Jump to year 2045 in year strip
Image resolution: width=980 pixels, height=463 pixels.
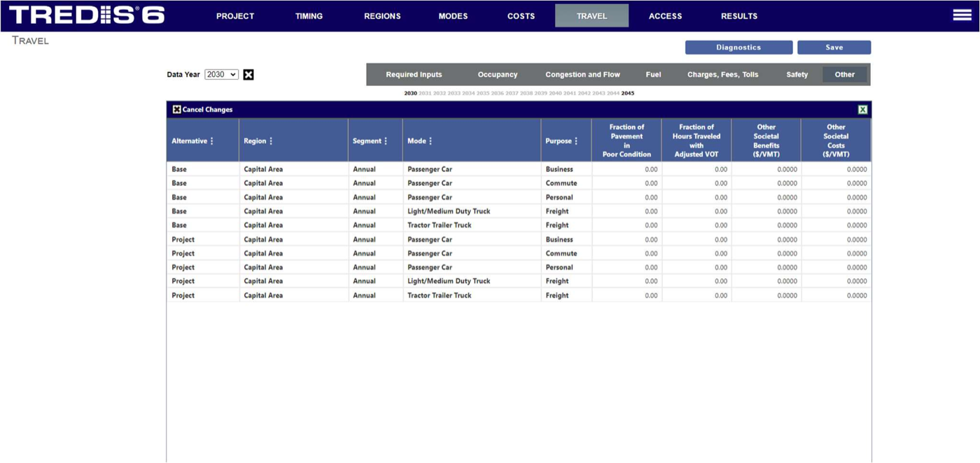pos(628,93)
